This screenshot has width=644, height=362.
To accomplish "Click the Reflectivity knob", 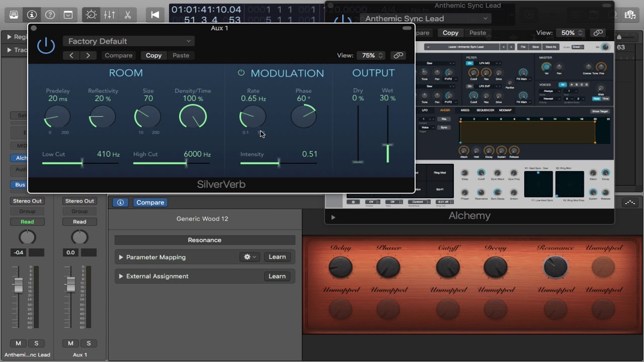I will 103,117.
